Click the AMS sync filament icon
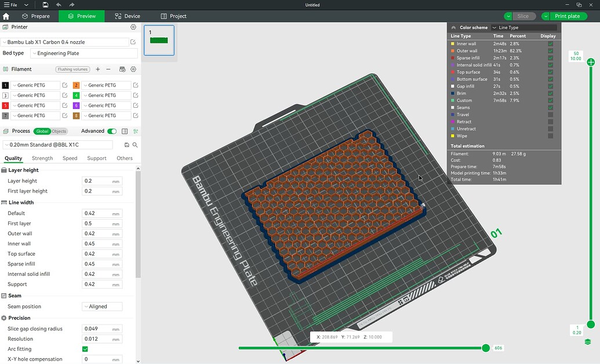Viewport: 600px width, 364px height. click(x=122, y=70)
